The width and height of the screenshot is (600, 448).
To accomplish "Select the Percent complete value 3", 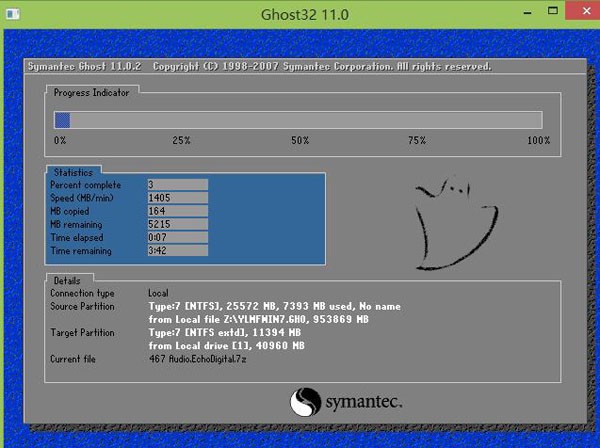I will click(x=178, y=184).
